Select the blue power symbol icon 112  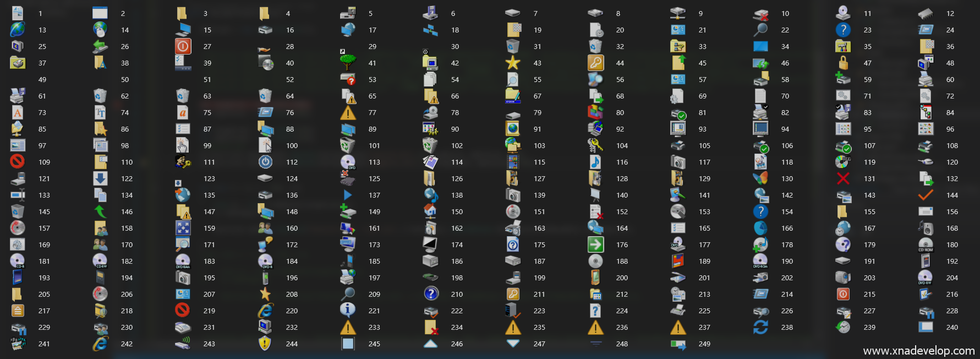(265, 162)
